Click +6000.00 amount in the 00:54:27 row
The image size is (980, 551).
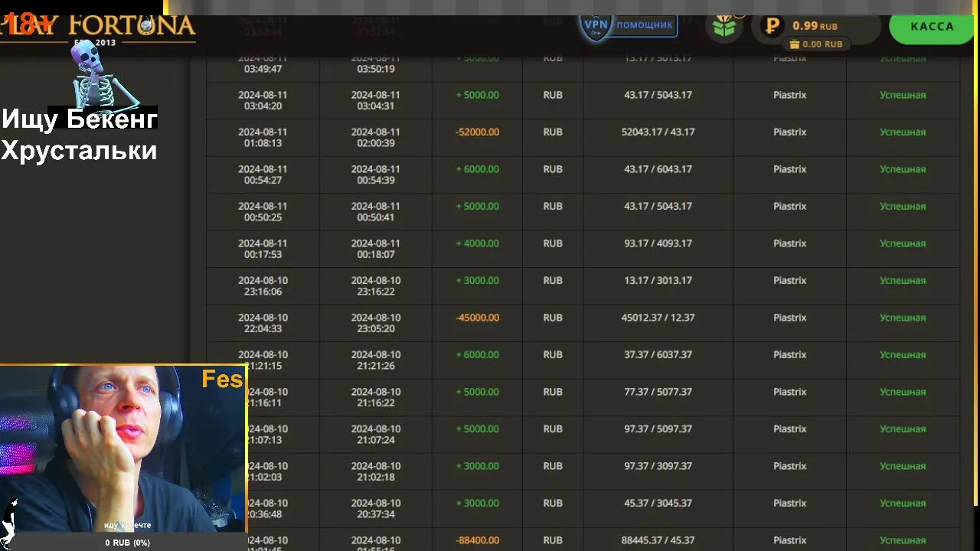pyautogui.click(x=477, y=169)
